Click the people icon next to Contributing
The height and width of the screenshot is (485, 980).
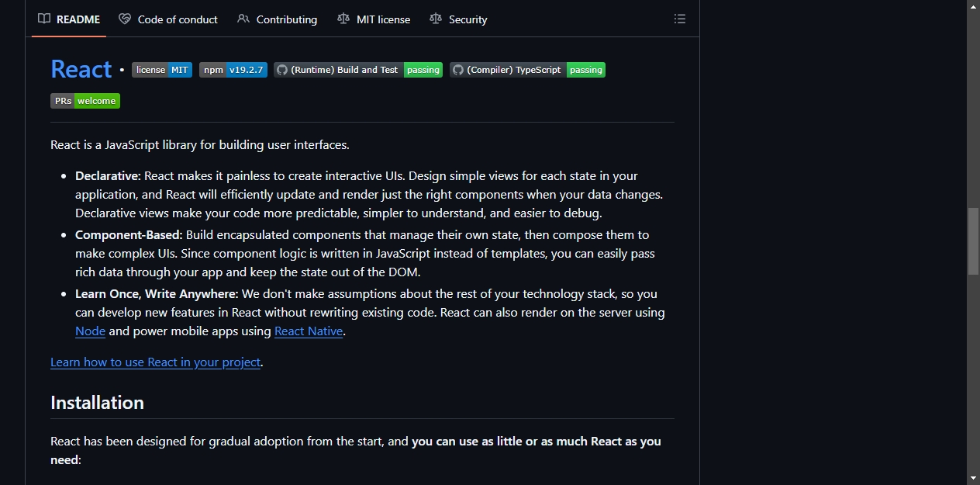[243, 19]
